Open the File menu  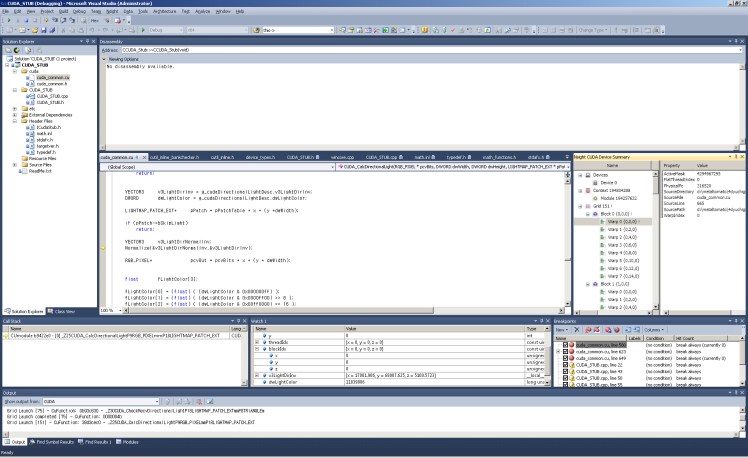point(6,11)
